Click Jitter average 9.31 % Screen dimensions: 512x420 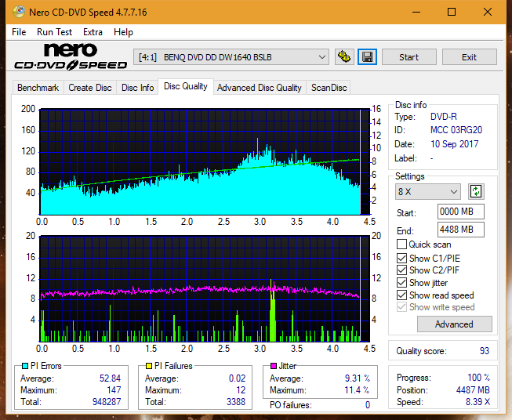coord(358,378)
